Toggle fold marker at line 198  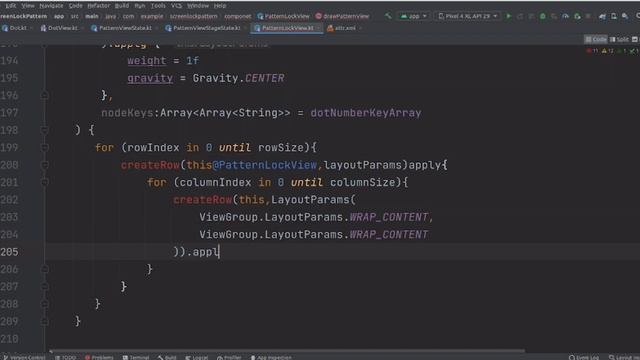44,130
